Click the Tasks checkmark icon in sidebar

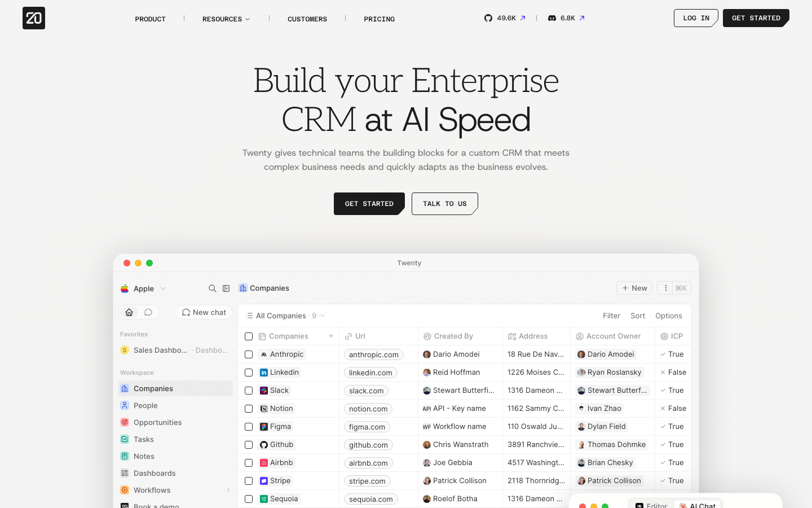(125, 439)
